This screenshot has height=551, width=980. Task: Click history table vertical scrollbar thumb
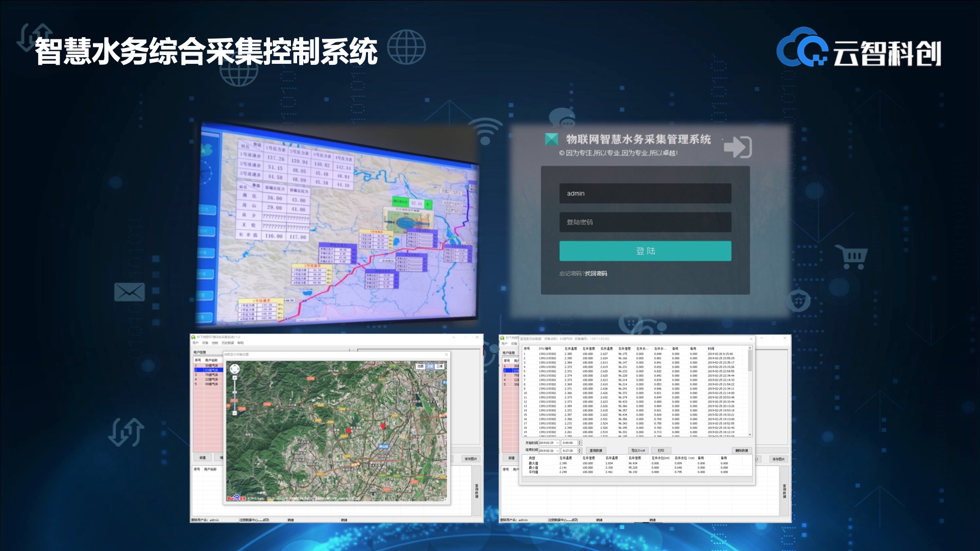(x=750, y=360)
